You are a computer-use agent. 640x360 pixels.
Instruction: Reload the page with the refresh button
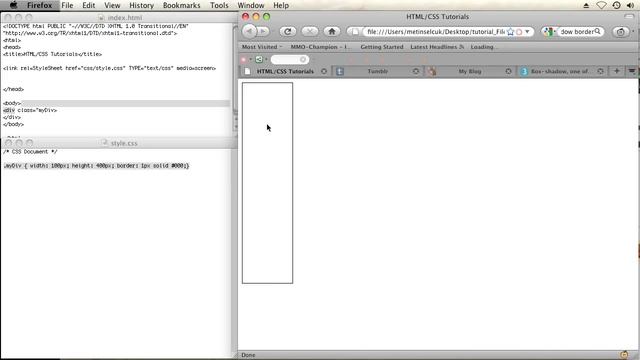(x=288, y=31)
